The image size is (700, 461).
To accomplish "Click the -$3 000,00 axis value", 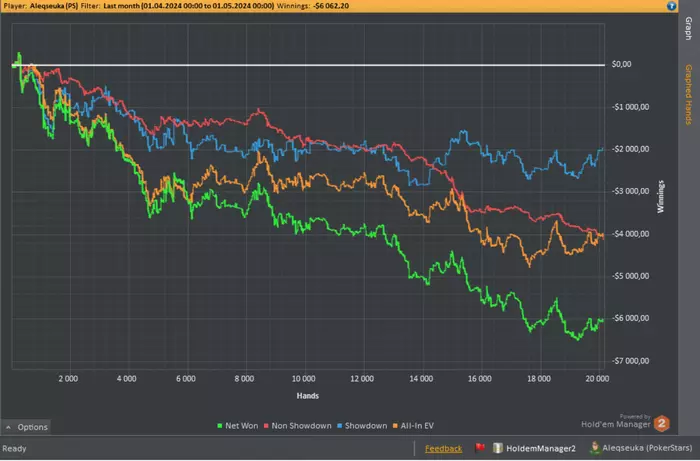I will click(x=630, y=191).
